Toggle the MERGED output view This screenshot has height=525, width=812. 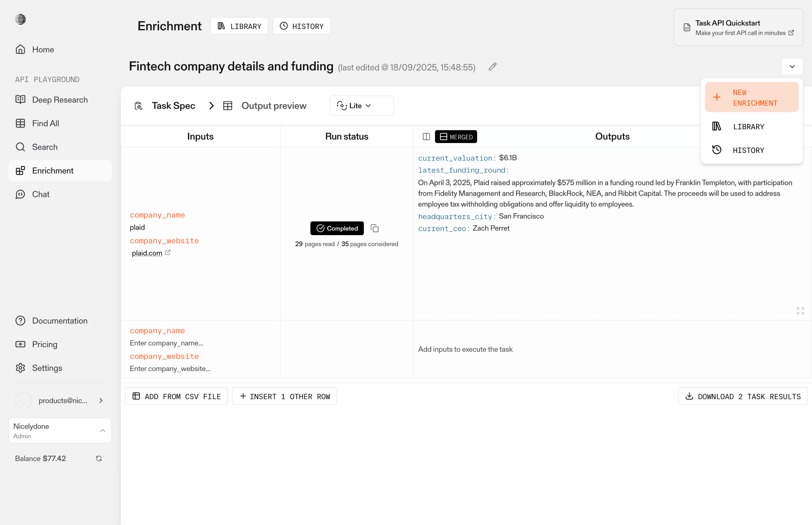coord(456,137)
